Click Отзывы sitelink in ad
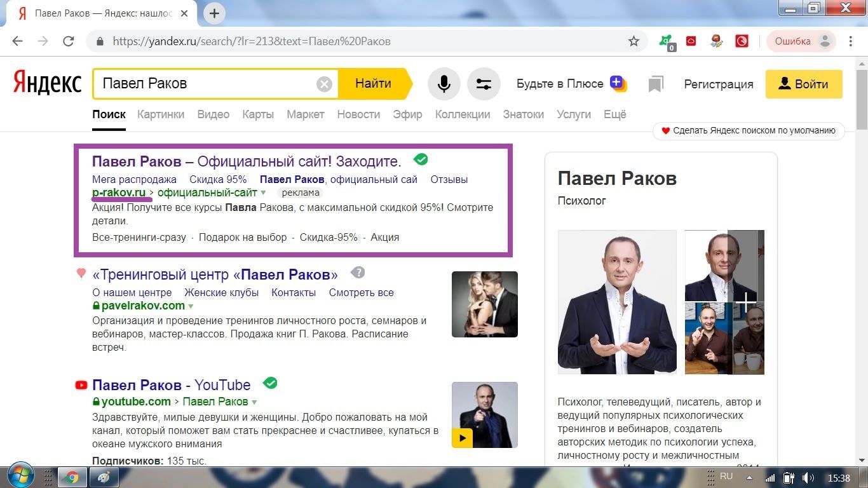The image size is (868, 488). 449,179
